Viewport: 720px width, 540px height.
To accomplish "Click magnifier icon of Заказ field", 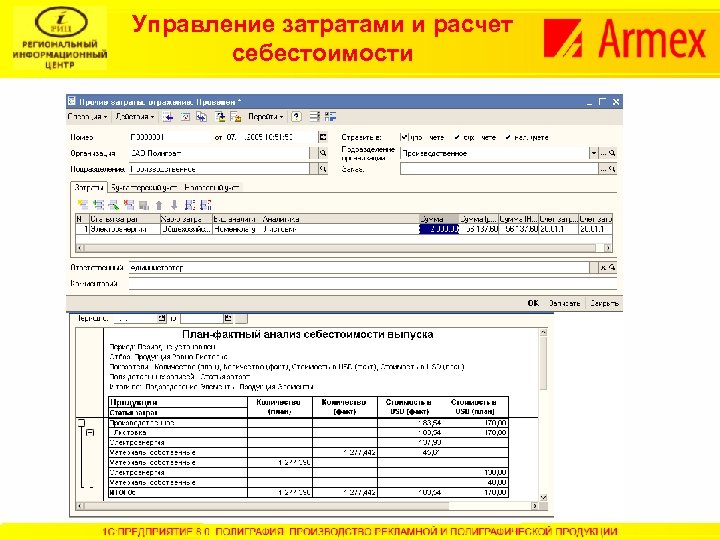I will (612, 169).
